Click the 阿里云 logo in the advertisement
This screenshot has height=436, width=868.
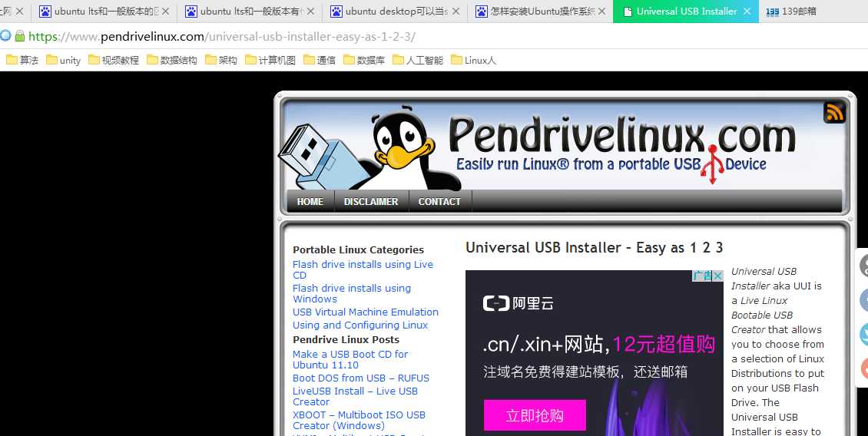coord(518,303)
